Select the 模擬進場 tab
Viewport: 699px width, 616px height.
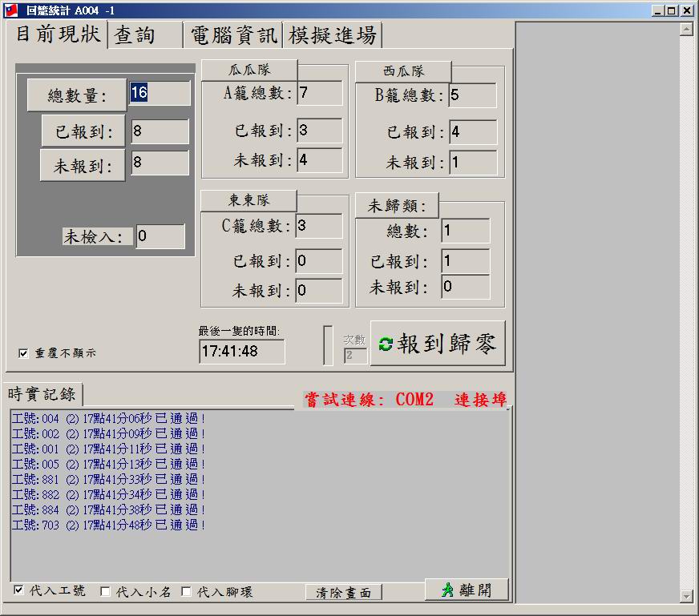click(x=332, y=35)
